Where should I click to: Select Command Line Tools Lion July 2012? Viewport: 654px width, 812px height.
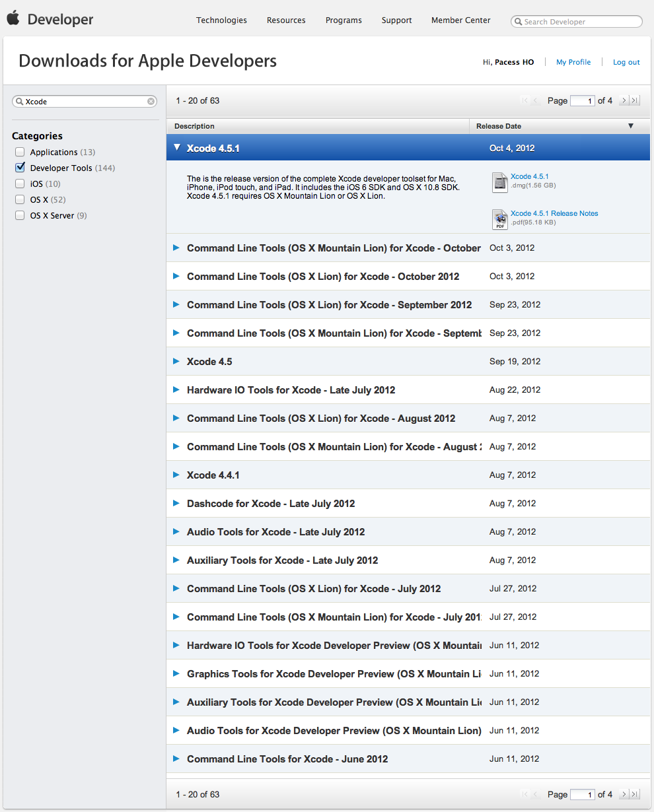coord(408,588)
